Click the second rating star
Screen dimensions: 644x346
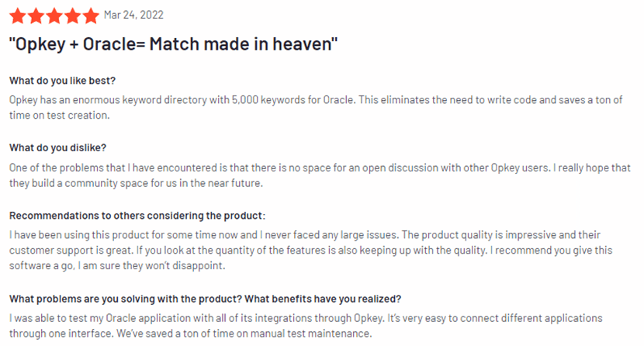tap(35, 15)
